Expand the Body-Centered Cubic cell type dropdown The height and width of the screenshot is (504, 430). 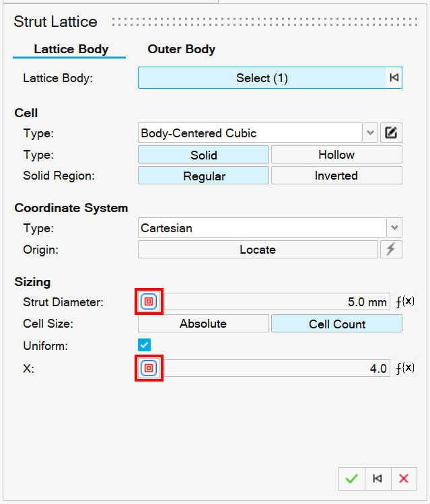371,133
